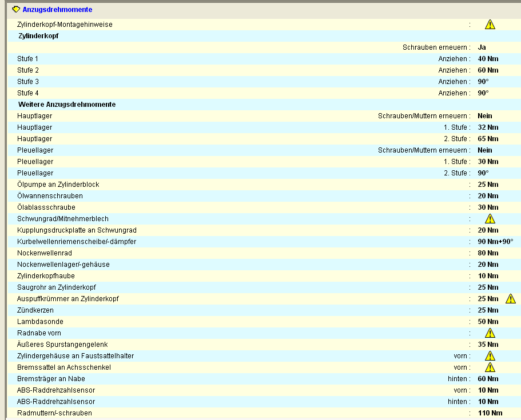The height and width of the screenshot is (420, 521).
Task: Click the Zündkerzen row label
Action: coord(35,310)
